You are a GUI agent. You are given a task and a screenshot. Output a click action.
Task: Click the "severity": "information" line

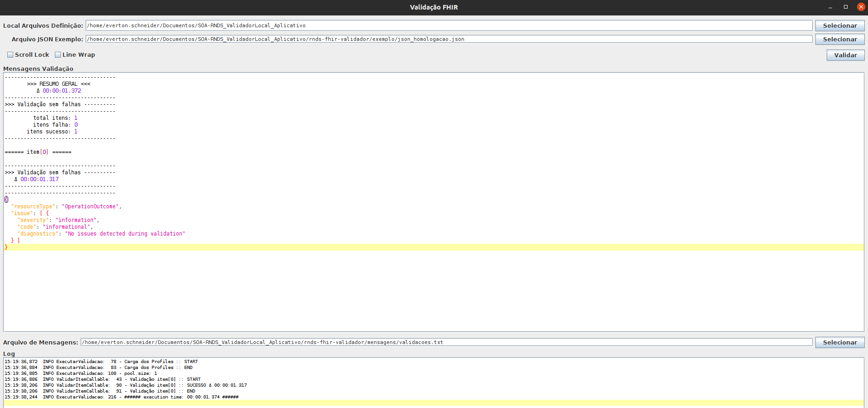pos(58,220)
